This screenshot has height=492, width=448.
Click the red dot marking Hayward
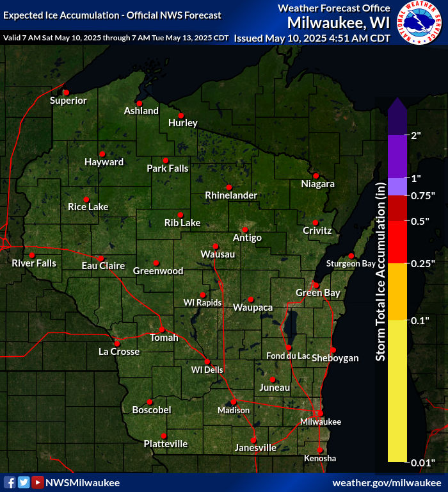(x=102, y=154)
